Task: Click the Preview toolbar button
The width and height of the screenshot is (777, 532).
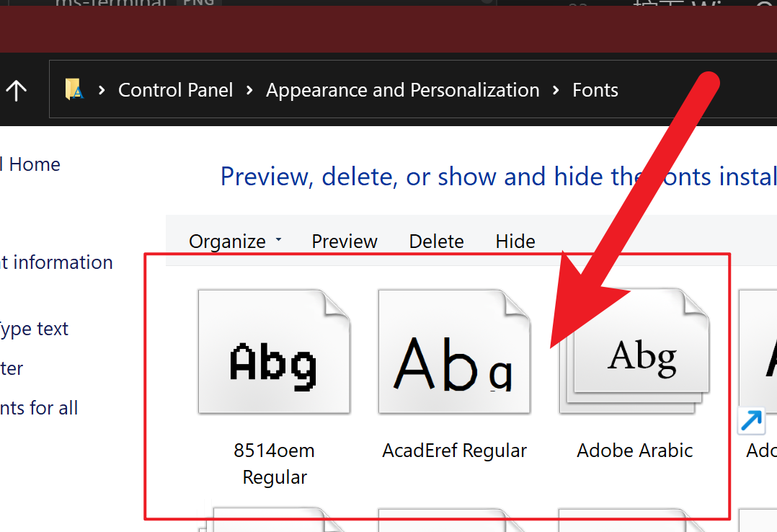Action: coord(344,241)
